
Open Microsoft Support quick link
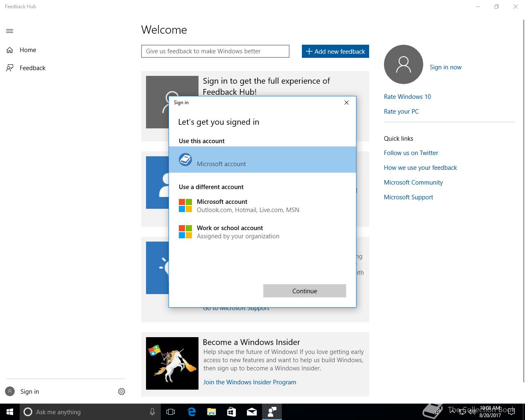[409, 197]
